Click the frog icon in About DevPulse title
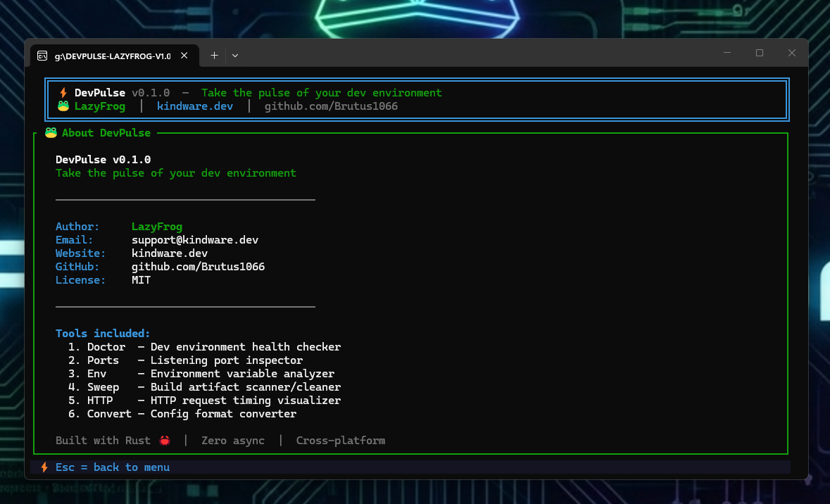The height and width of the screenshot is (504, 830). 51,133
